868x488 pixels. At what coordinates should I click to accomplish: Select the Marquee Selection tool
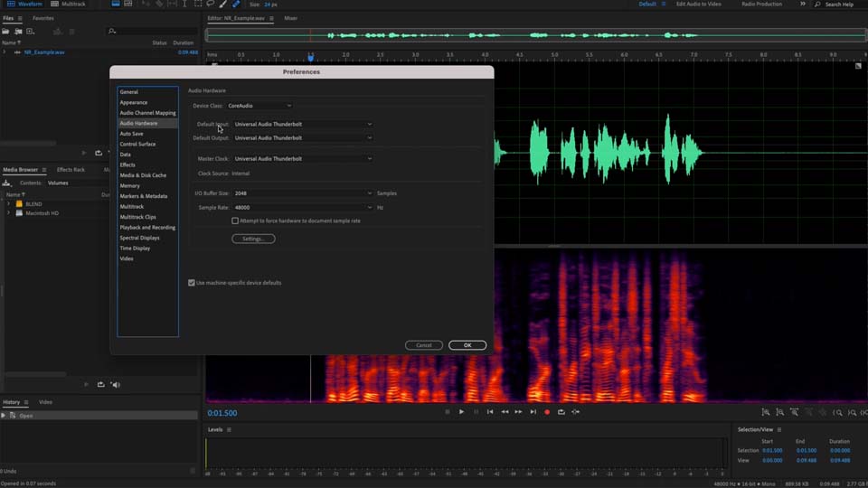(x=198, y=4)
